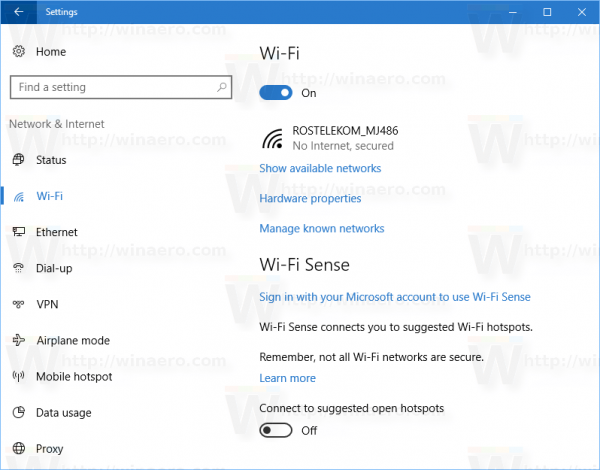
Task: Select the Wi-Fi section label
Action: [x=49, y=196]
